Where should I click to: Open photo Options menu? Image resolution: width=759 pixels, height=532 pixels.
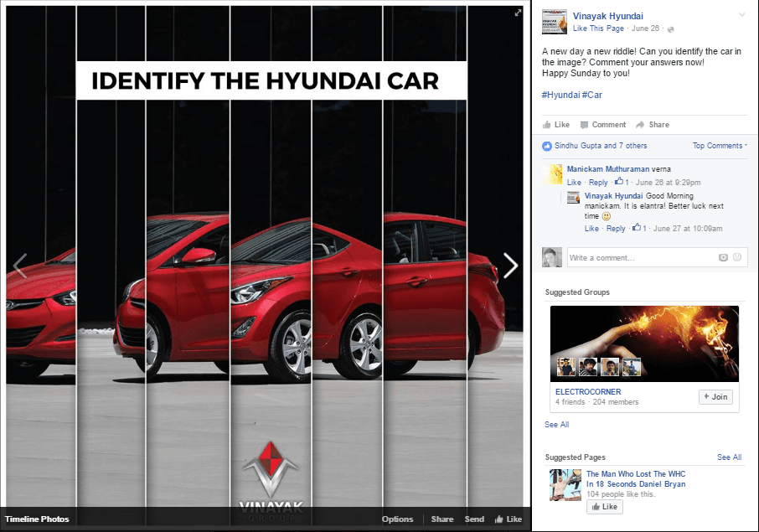pos(397,519)
